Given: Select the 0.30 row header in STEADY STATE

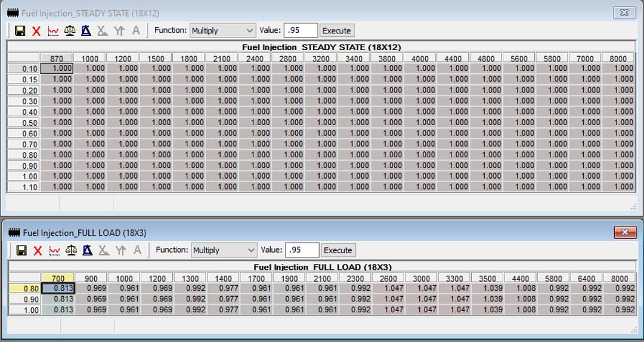Looking at the screenshot, I should 24,101.
